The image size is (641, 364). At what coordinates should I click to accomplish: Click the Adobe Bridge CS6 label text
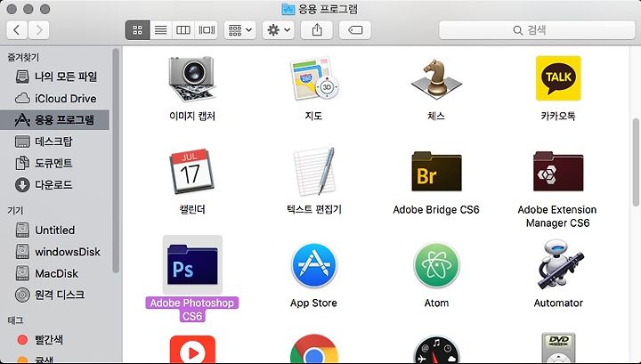[436, 209]
